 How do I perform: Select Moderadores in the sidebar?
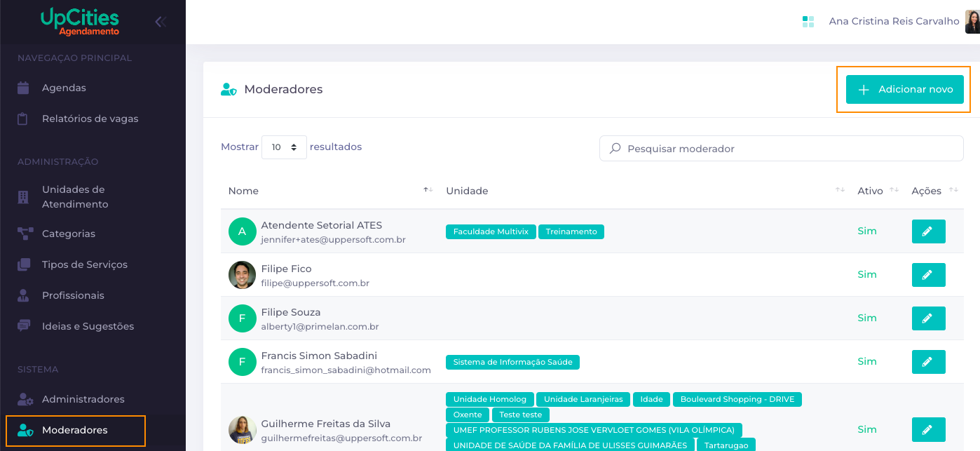coord(76,430)
